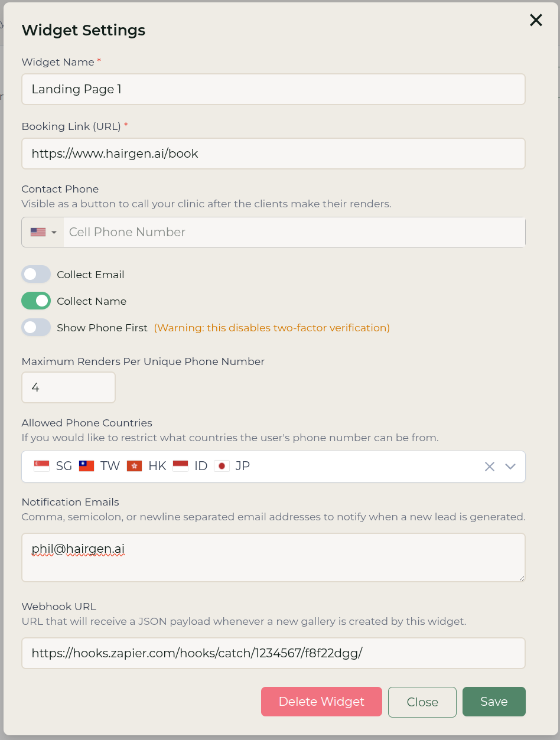Select the Maximum Renders number field

68,387
